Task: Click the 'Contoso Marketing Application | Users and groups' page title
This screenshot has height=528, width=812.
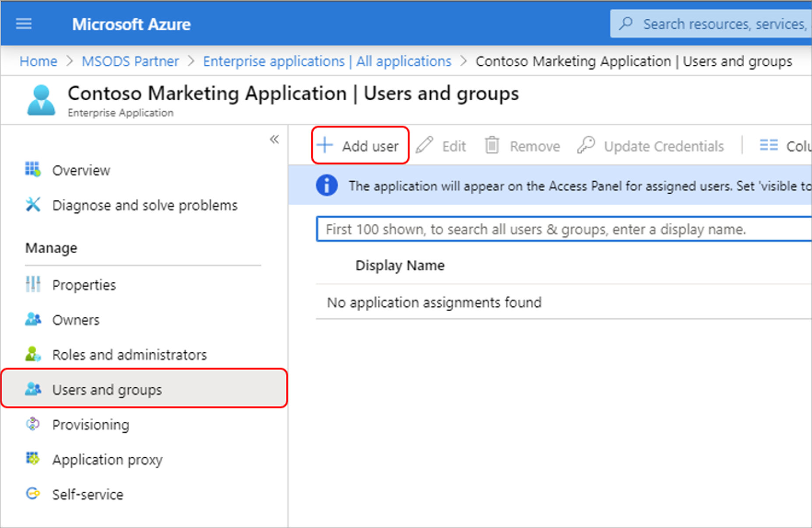Action: [293, 93]
